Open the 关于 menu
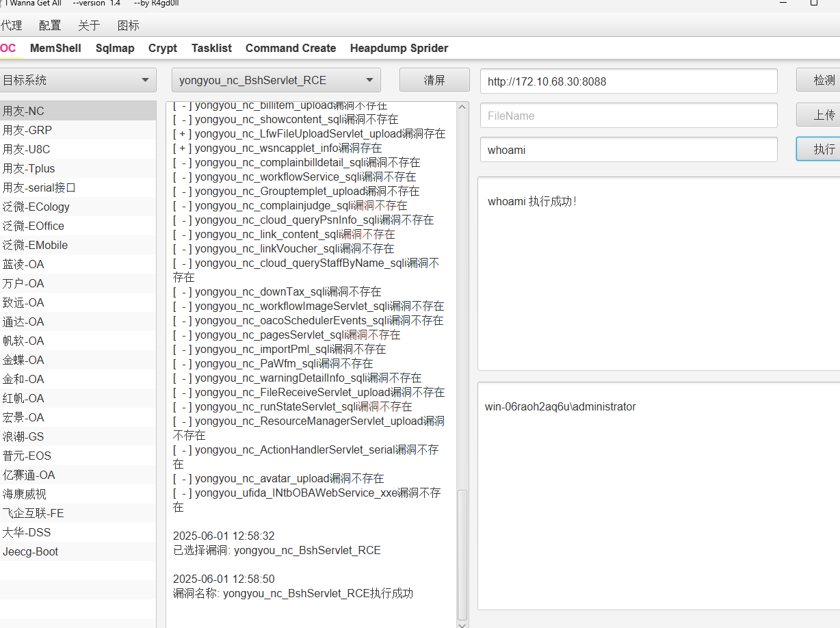 click(x=89, y=25)
